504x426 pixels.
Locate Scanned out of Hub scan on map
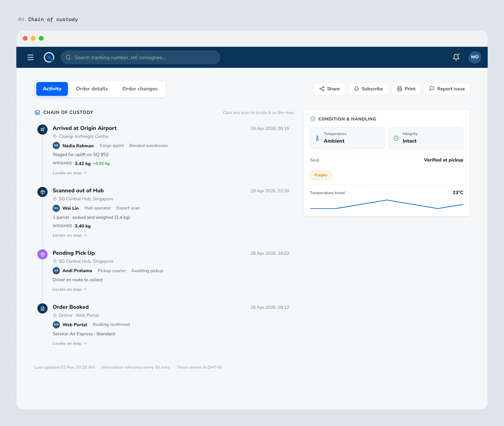click(70, 235)
